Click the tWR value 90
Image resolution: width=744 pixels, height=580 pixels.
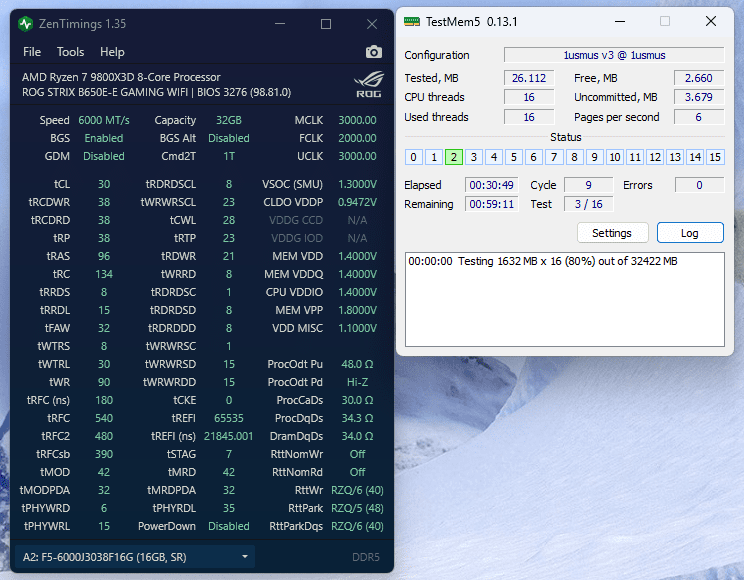point(104,382)
